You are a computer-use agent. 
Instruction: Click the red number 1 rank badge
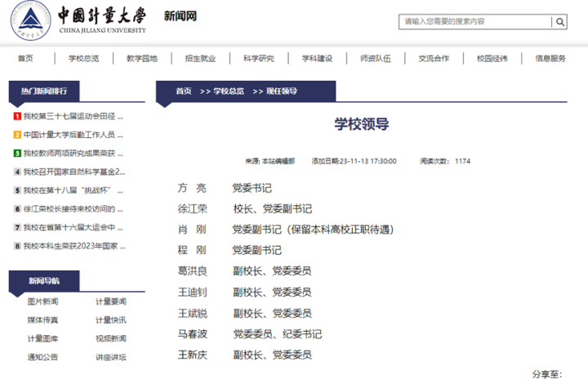pos(17,117)
